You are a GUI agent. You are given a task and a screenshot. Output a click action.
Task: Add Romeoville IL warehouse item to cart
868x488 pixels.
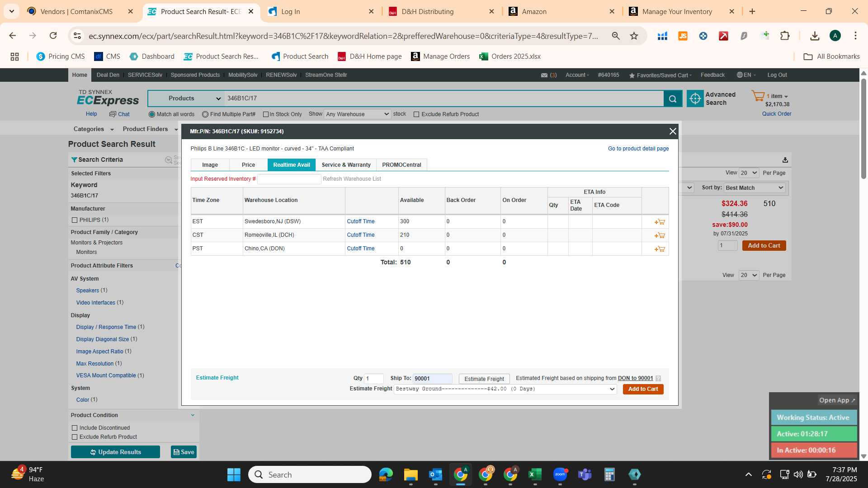click(660, 235)
